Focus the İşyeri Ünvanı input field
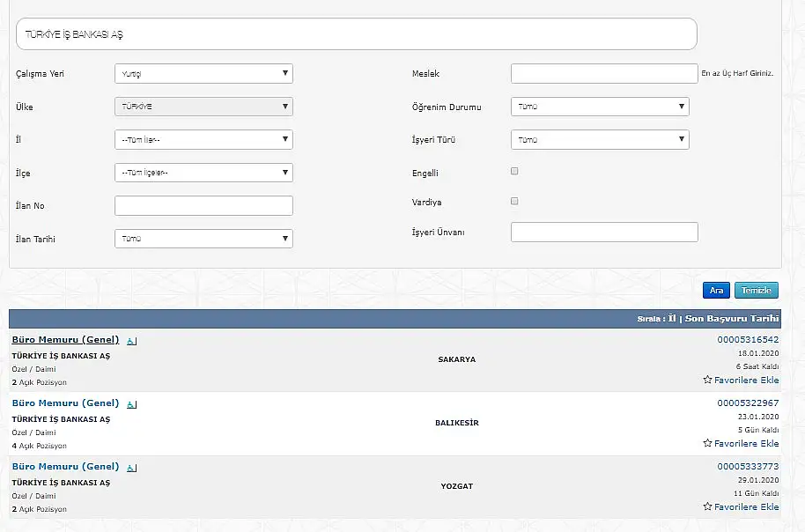805x532 pixels. coord(604,233)
